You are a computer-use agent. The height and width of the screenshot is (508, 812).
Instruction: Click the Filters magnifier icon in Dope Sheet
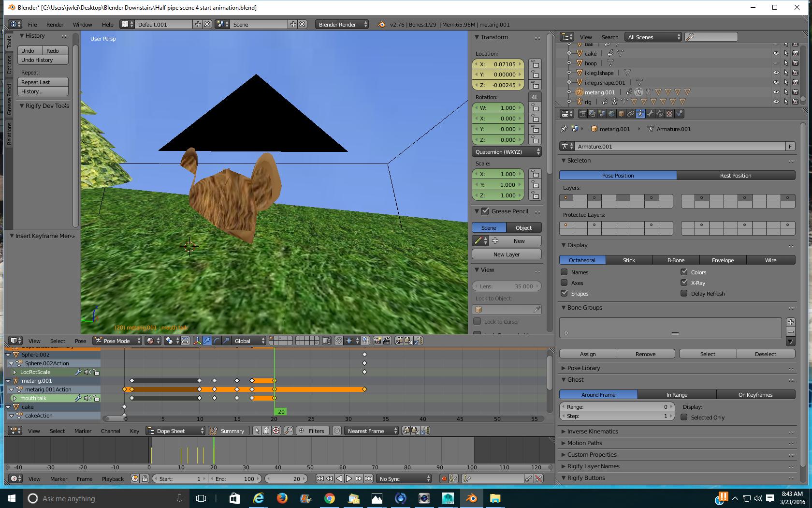pos(289,431)
